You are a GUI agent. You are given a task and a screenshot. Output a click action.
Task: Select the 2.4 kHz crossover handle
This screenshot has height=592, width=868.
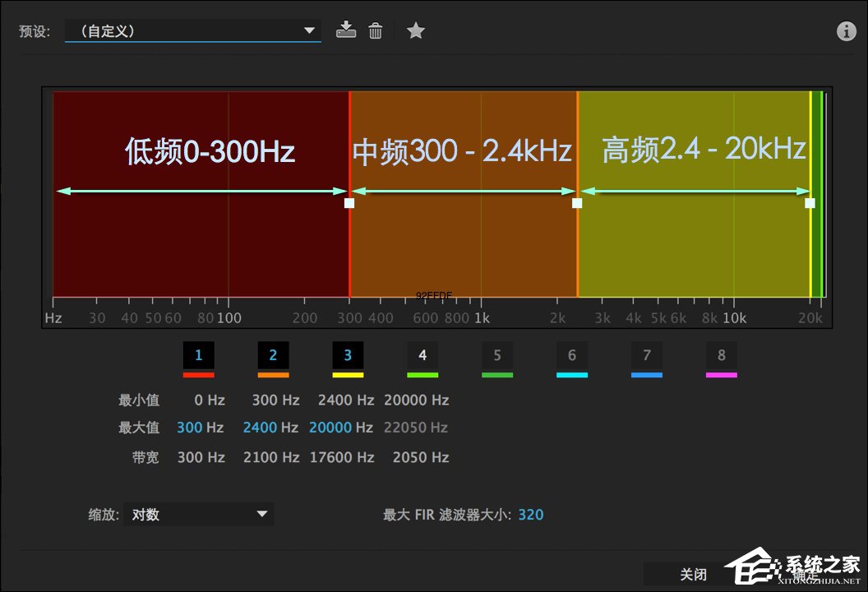(x=577, y=203)
